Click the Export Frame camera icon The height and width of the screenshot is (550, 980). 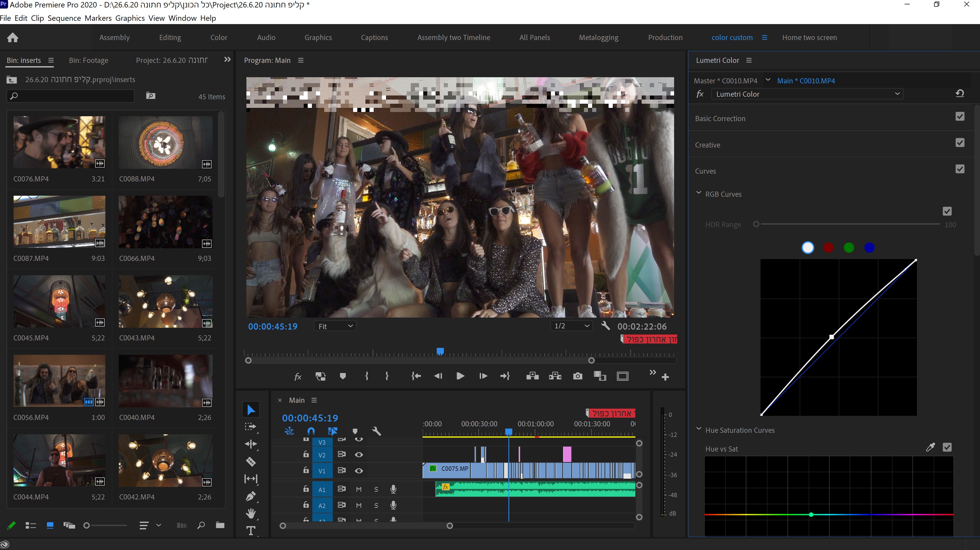point(577,376)
